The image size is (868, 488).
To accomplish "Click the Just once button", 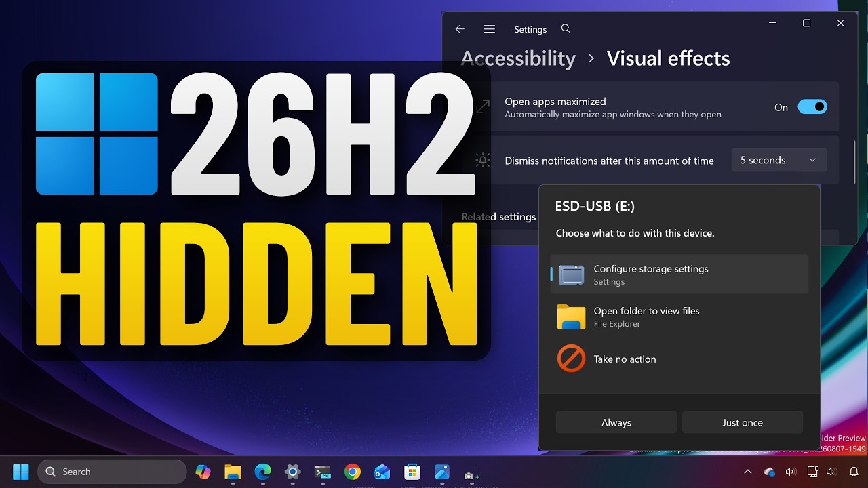I will (742, 422).
